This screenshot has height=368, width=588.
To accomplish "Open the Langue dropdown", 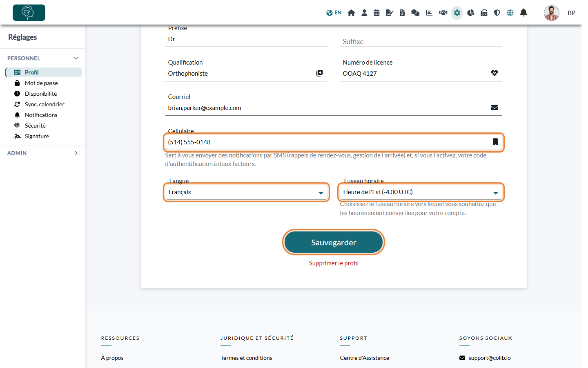I will 246,192.
